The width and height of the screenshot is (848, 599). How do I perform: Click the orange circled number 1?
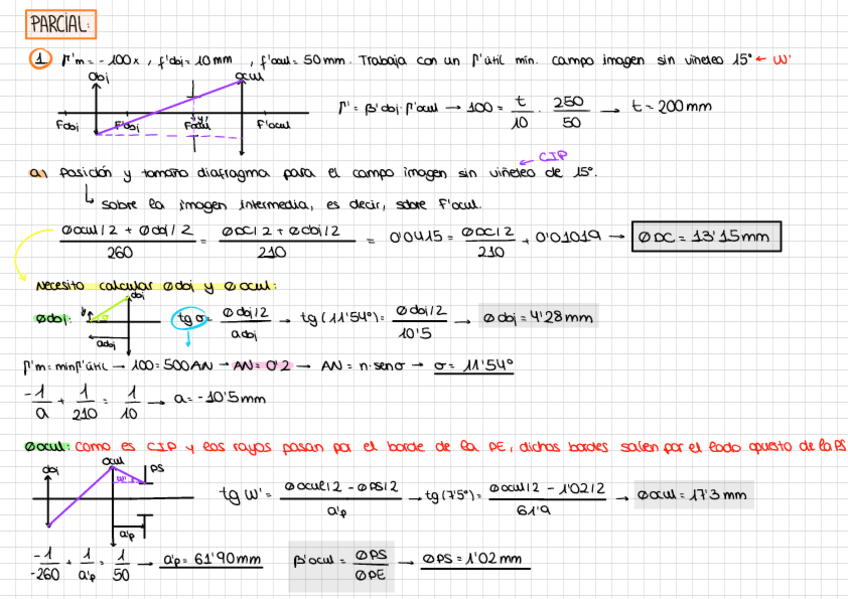coord(41,59)
